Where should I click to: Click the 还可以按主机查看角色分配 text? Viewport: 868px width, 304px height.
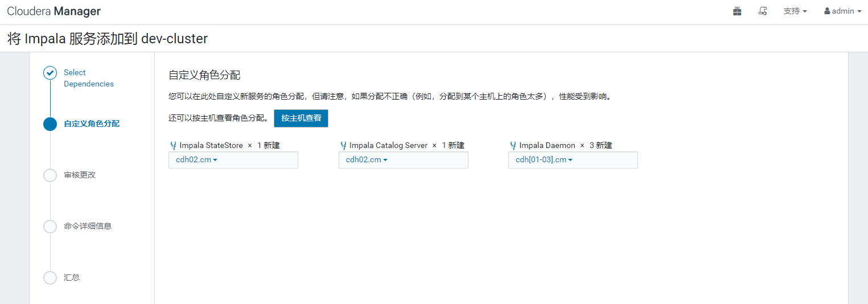coord(219,118)
